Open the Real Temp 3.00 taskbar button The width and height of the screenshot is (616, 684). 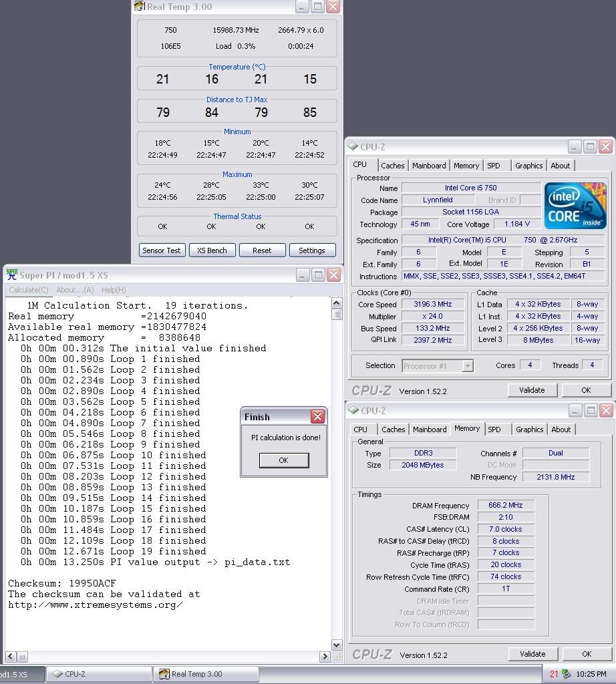point(206,674)
